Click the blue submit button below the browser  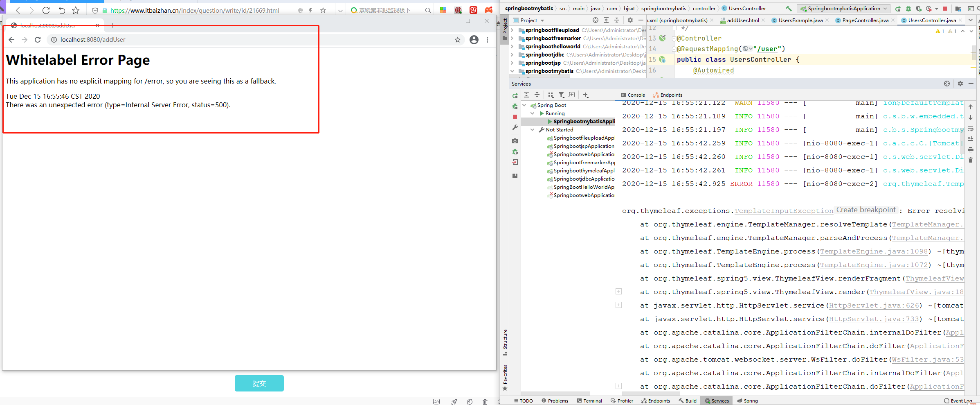click(x=259, y=383)
